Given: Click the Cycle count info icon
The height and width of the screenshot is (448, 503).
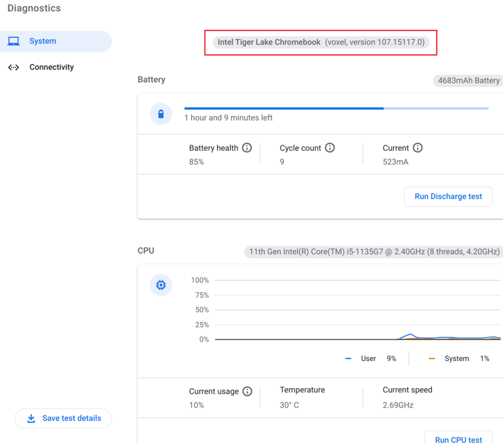Looking at the screenshot, I should (330, 148).
